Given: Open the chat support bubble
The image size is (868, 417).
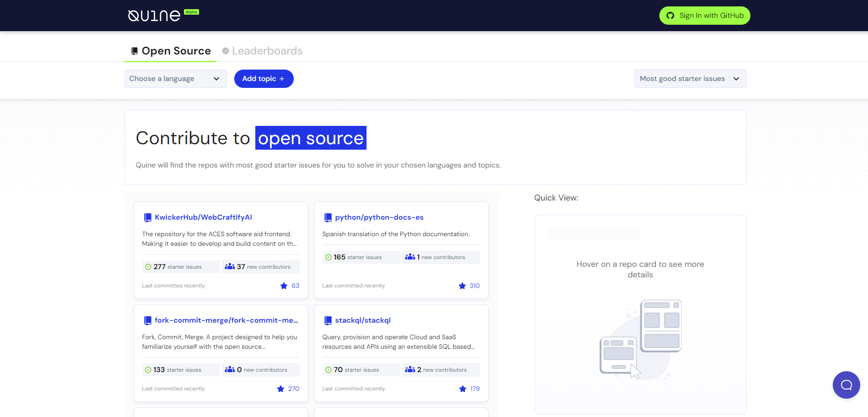Looking at the screenshot, I should coord(846,385).
